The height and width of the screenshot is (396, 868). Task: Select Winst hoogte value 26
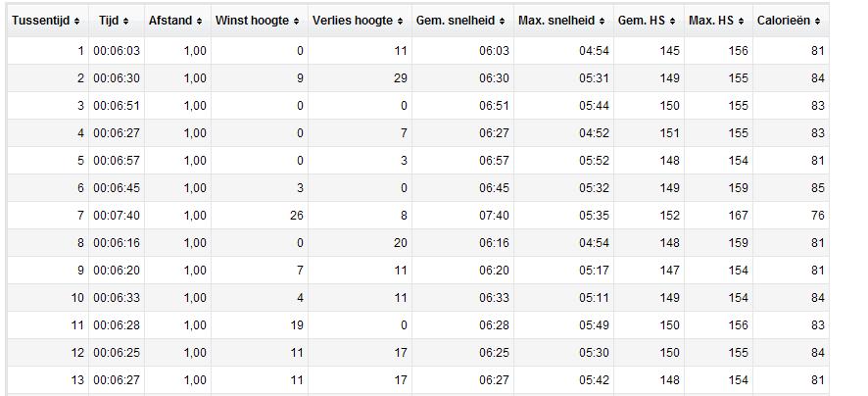point(297,215)
